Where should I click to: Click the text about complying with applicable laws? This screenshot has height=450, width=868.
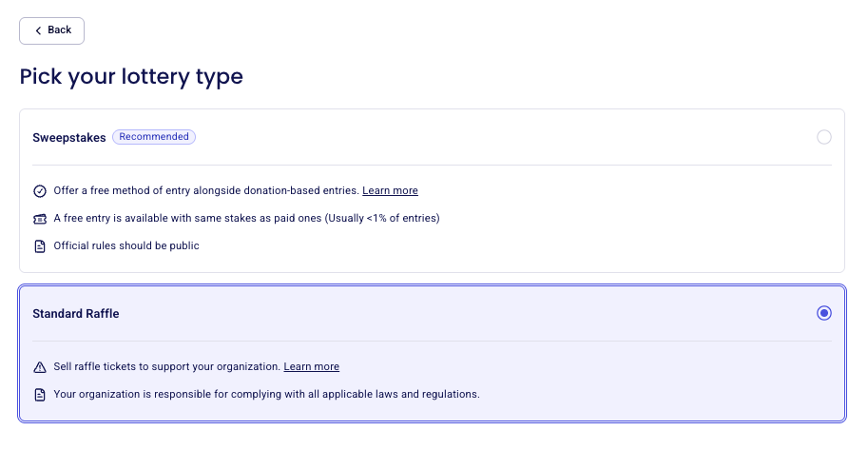(267, 394)
